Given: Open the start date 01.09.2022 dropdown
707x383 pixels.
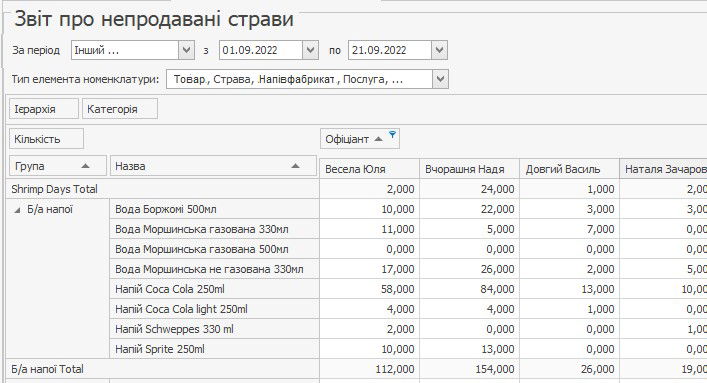Looking at the screenshot, I should [x=310, y=50].
